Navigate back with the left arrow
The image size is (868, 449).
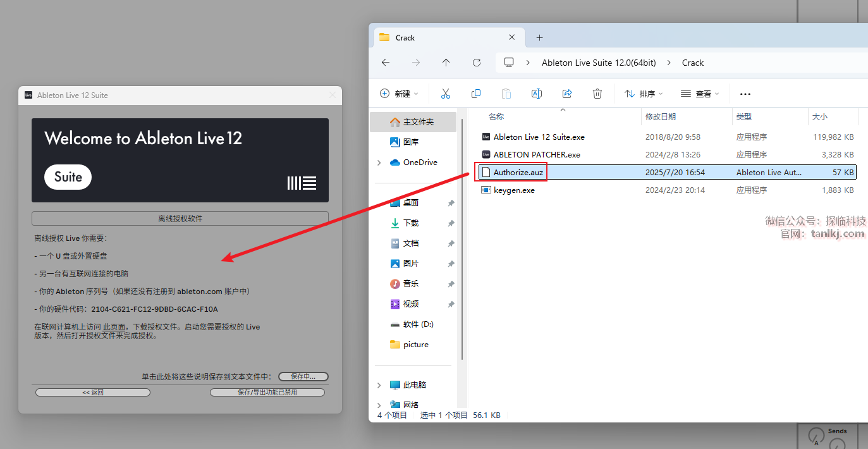tap(386, 63)
